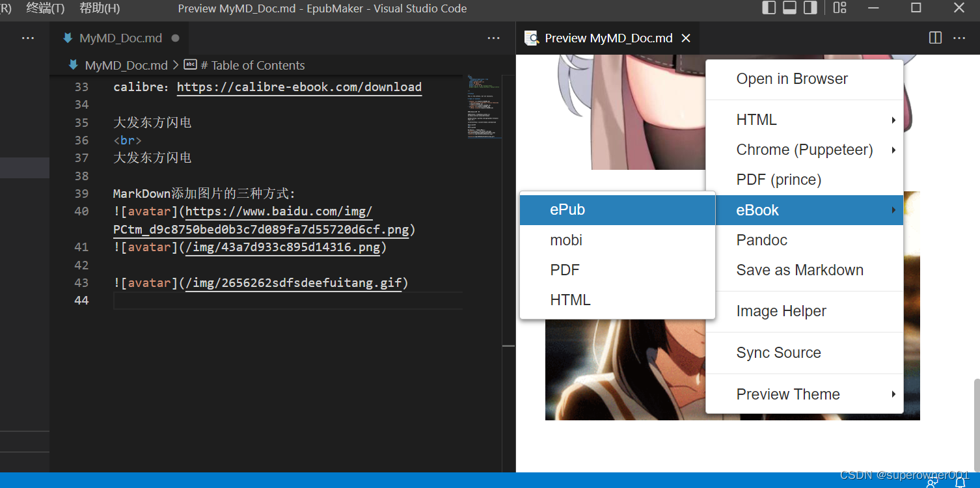Click the 大发东方闪电 text on line 37

(152, 158)
